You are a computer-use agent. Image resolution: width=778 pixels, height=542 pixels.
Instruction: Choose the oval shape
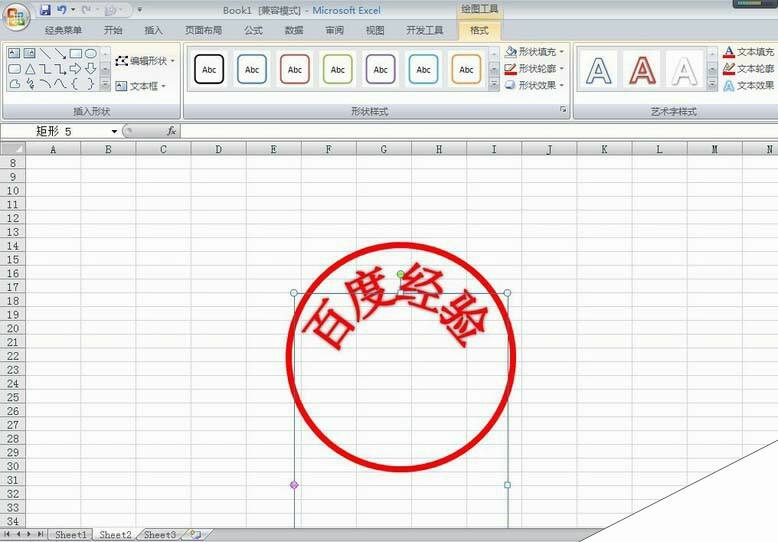point(90,54)
